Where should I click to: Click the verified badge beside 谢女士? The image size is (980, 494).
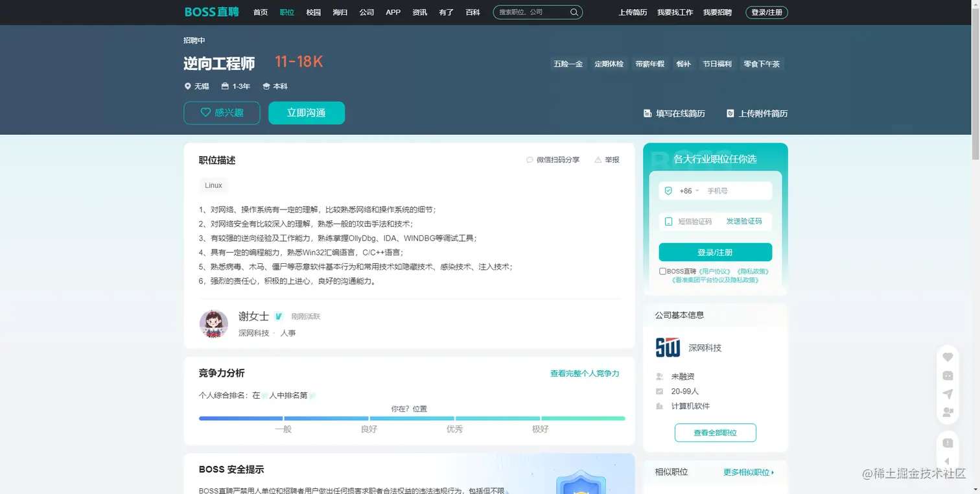[x=279, y=316]
